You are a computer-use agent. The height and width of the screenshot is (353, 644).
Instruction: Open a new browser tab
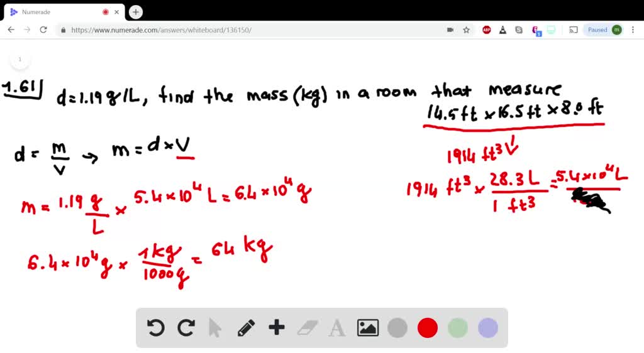(136, 13)
